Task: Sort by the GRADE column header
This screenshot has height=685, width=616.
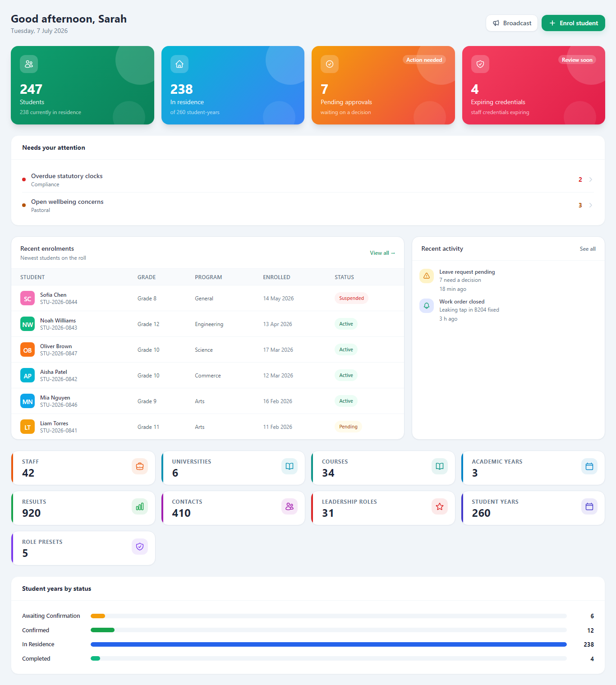Action: pyautogui.click(x=147, y=277)
